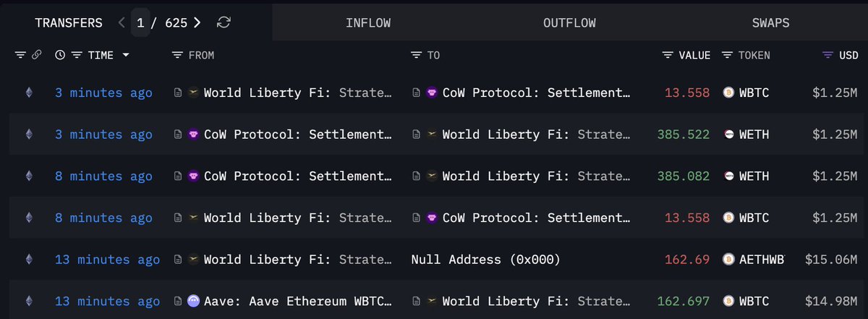868x319 pixels.
Task: Open the first '3 minutes ago' transaction link
Action: [103, 93]
